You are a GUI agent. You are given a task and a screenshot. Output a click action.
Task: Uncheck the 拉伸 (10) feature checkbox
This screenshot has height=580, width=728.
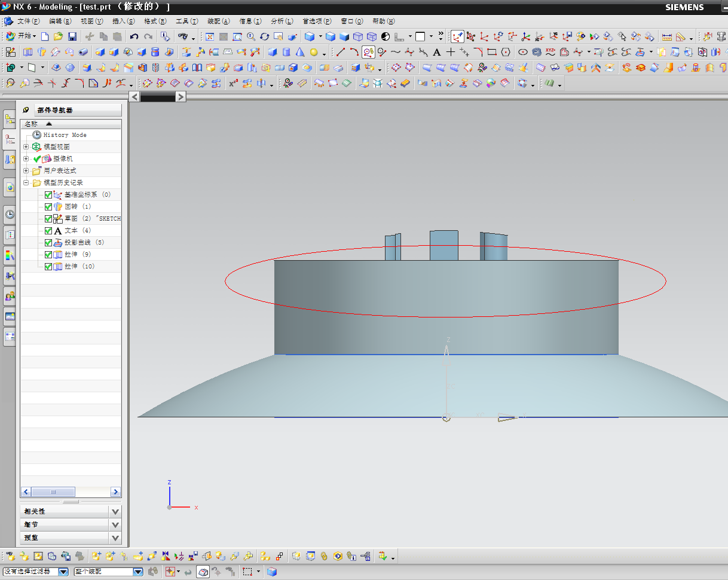click(x=48, y=266)
